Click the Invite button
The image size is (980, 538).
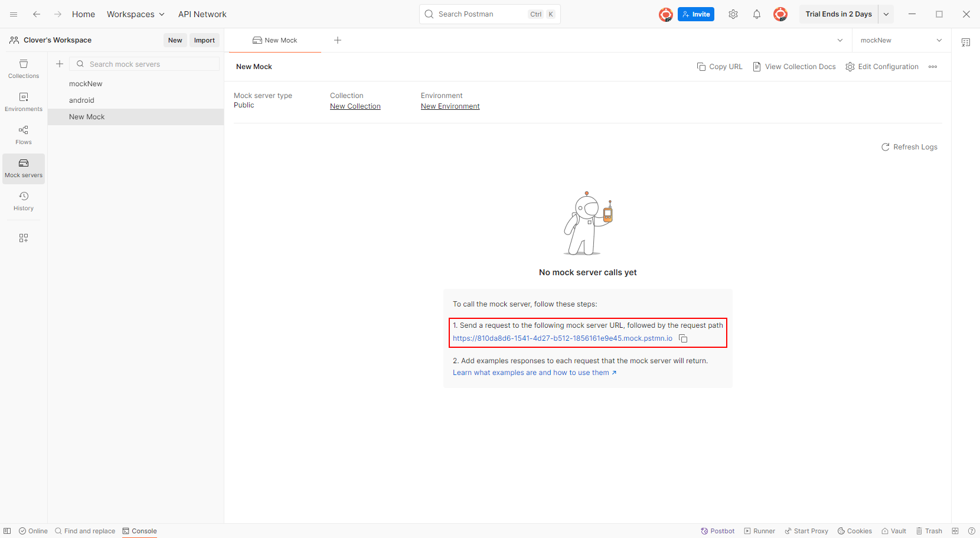pyautogui.click(x=696, y=14)
